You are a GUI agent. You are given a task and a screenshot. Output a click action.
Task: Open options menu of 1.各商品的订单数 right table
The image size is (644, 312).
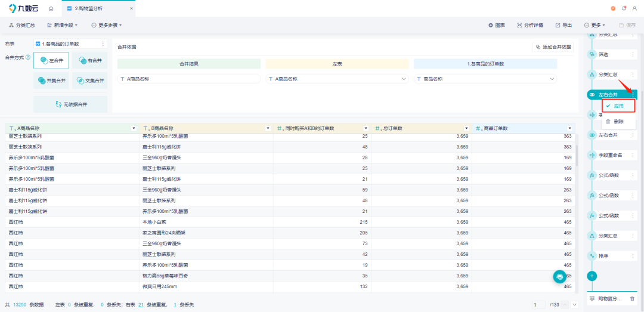[103, 44]
